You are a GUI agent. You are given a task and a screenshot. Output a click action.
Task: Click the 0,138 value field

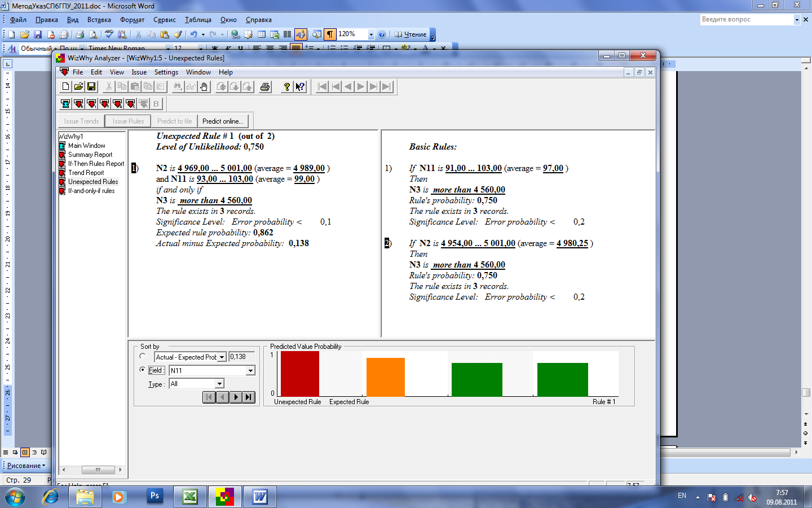tap(241, 357)
